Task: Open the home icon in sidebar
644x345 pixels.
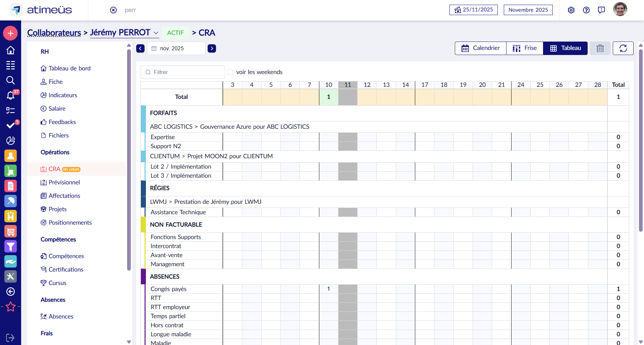Action: tap(10, 50)
